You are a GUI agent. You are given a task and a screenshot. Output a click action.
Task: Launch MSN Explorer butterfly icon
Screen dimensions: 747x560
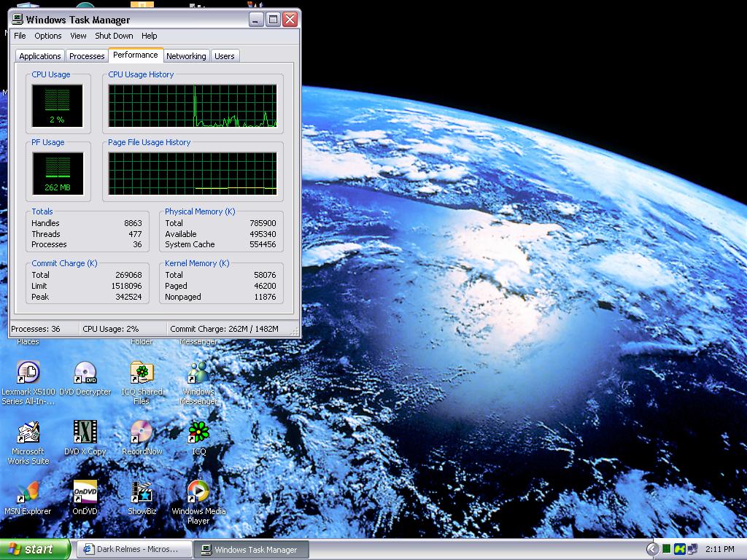pyautogui.click(x=28, y=492)
